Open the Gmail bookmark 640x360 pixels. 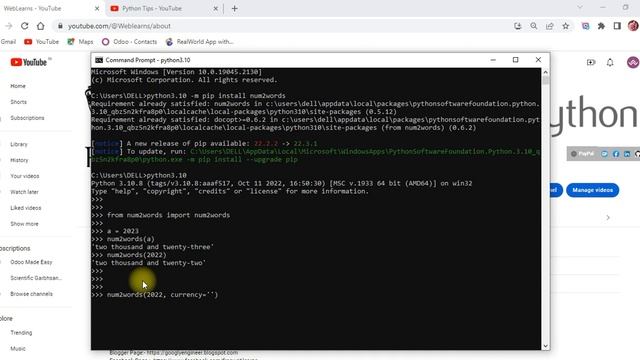(8, 42)
